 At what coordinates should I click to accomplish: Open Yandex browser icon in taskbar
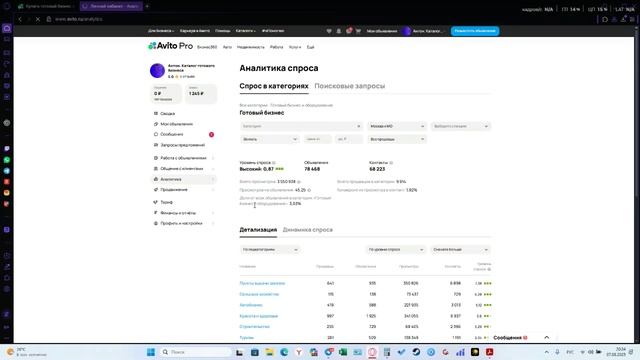pyautogui.click(x=299, y=352)
